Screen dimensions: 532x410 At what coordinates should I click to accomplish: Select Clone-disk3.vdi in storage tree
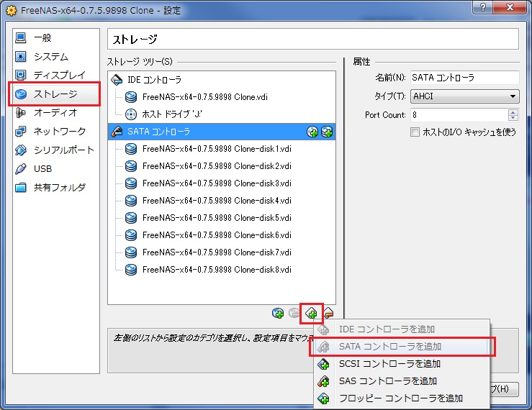(222, 183)
